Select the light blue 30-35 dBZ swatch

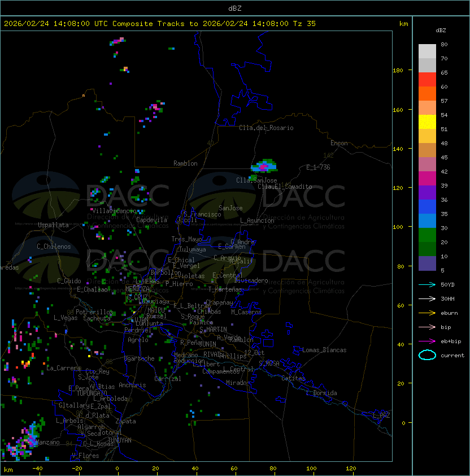427,220
